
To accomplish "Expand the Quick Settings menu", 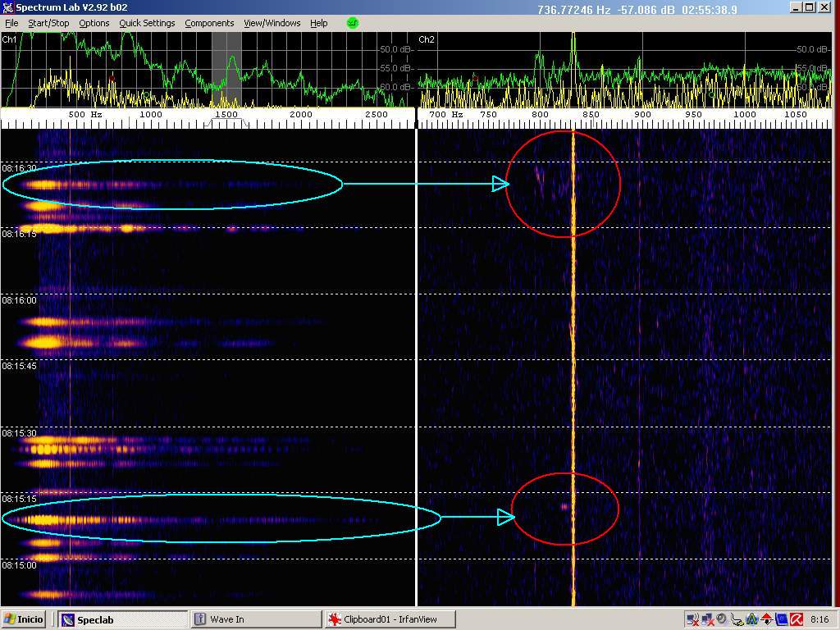I will [147, 23].
